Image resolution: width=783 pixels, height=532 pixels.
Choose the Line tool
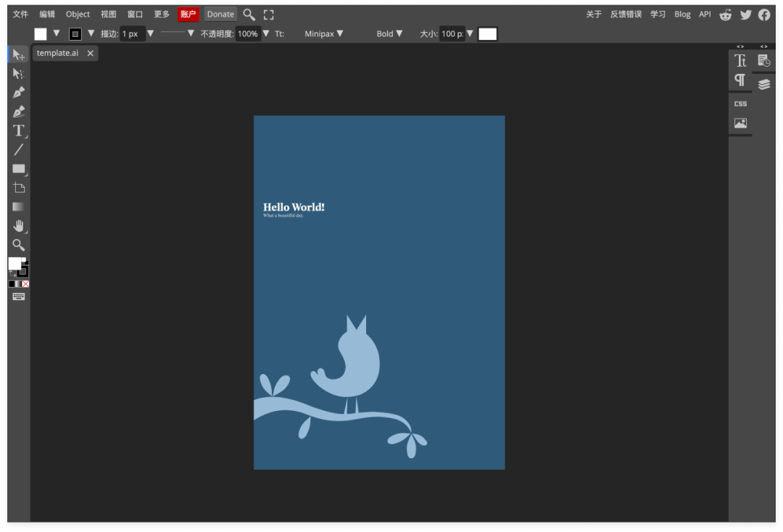[18, 150]
